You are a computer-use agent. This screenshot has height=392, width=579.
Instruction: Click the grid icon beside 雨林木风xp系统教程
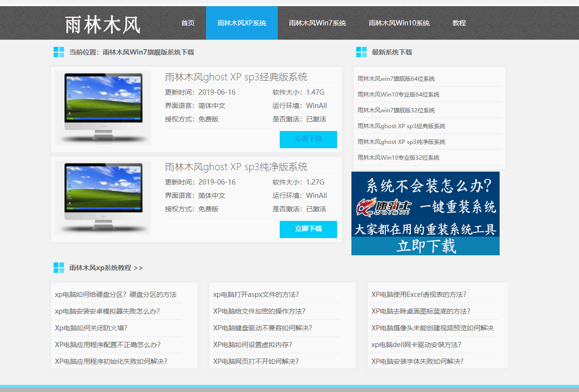coord(58,268)
